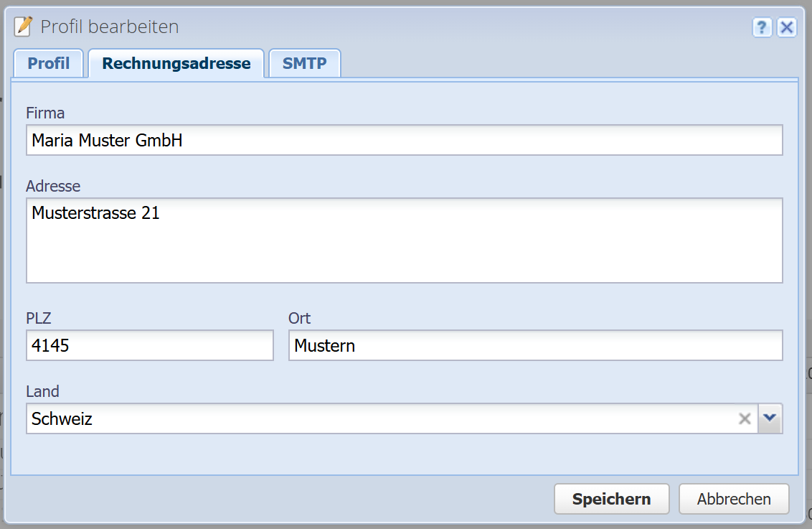Viewport: 812px width, 529px height.
Task: Click the Ort field containing Mustern
Action: [x=535, y=345]
